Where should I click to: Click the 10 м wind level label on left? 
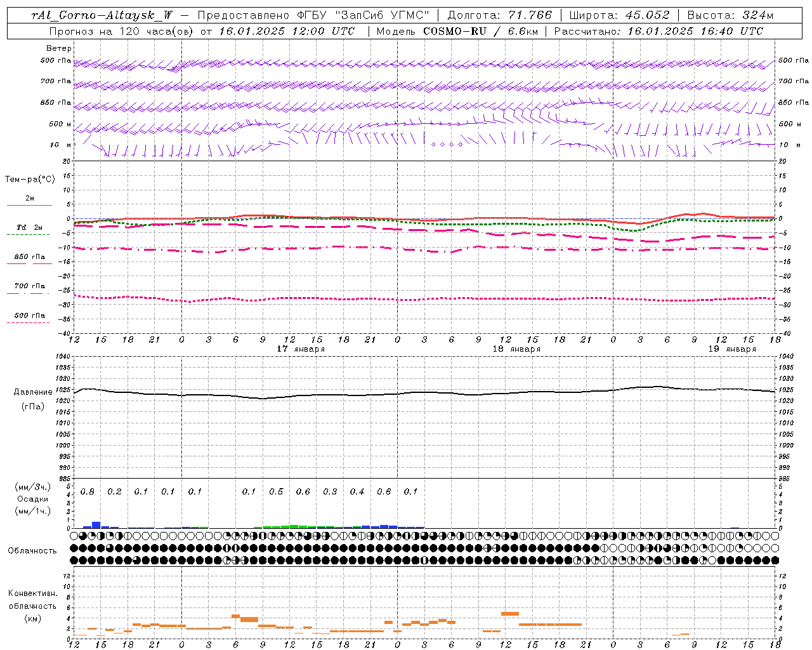61,145
